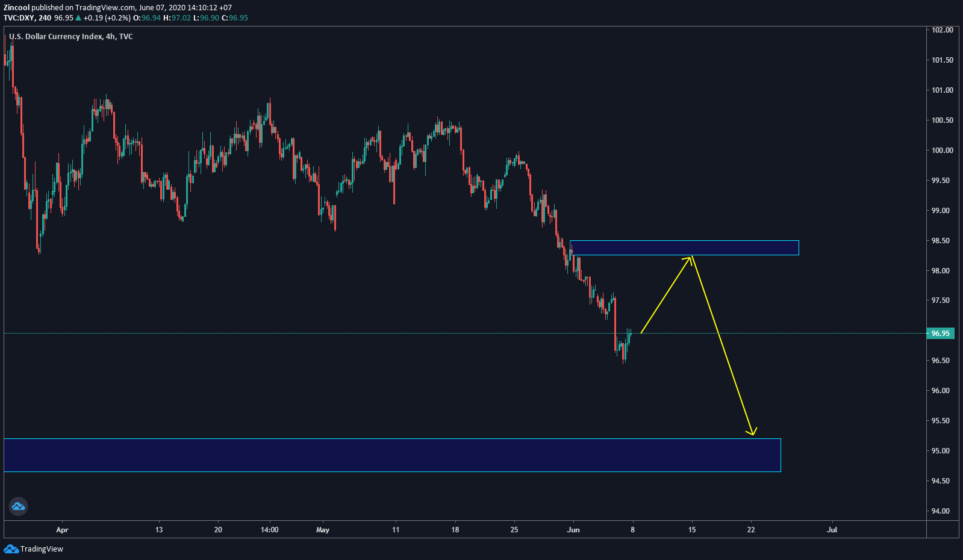Viewport: 963px width, 560px height.
Task: Click the TradingView cloud logo at bottom left
Action: pos(11,549)
